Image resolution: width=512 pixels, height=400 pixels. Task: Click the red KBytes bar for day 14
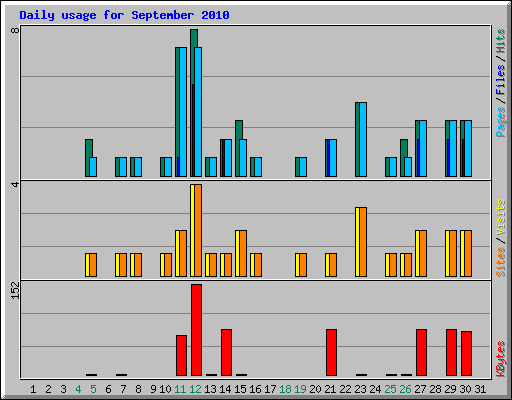tap(226, 353)
